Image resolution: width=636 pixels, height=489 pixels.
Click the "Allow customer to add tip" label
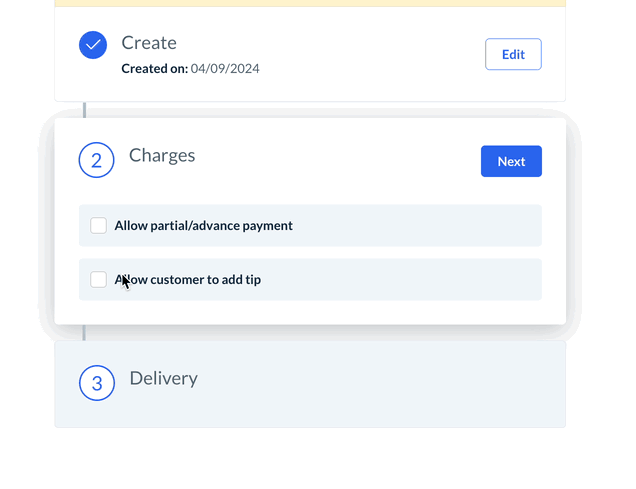coord(190,280)
